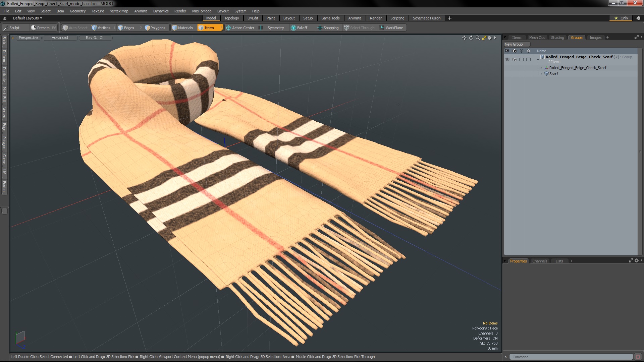Open the Mesh Edit vertical sidebar tab

tap(4, 95)
